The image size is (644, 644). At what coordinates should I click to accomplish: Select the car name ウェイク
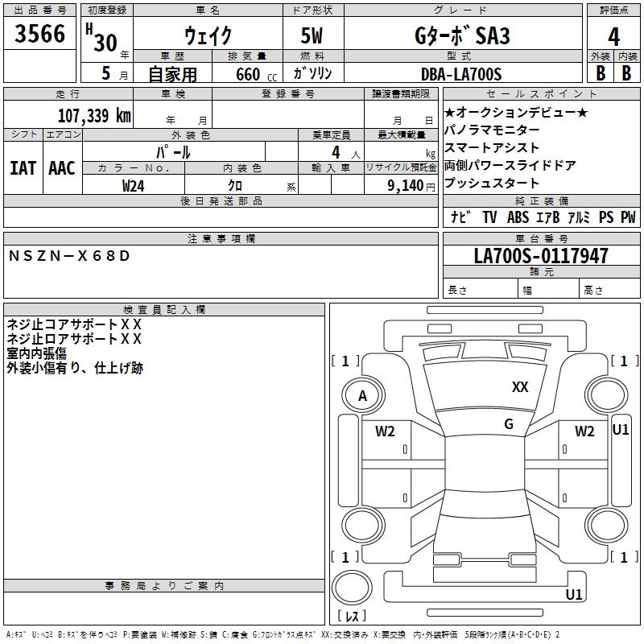(x=208, y=35)
